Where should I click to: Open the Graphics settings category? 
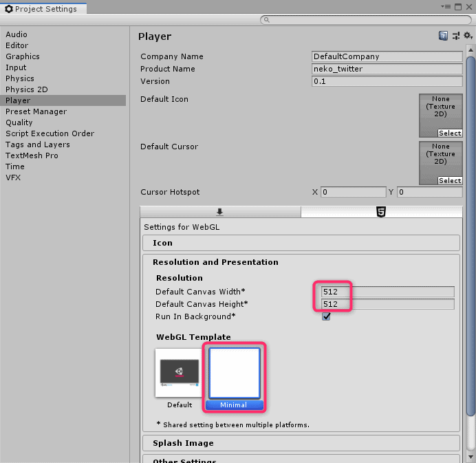coord(23,56)
